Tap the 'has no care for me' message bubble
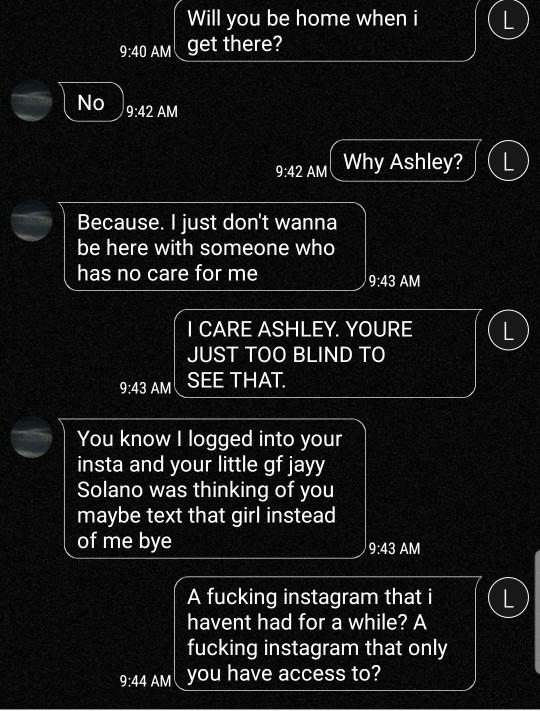 click(212, 246)
